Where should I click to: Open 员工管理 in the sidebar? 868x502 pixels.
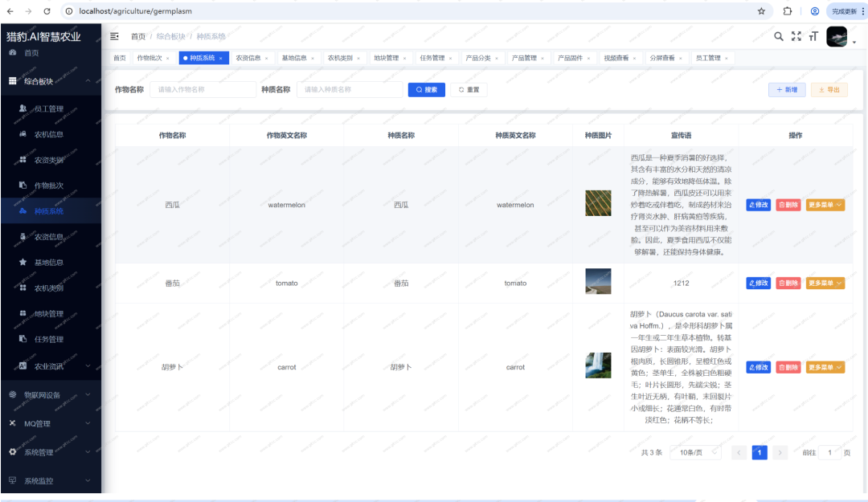coord(51,108)
